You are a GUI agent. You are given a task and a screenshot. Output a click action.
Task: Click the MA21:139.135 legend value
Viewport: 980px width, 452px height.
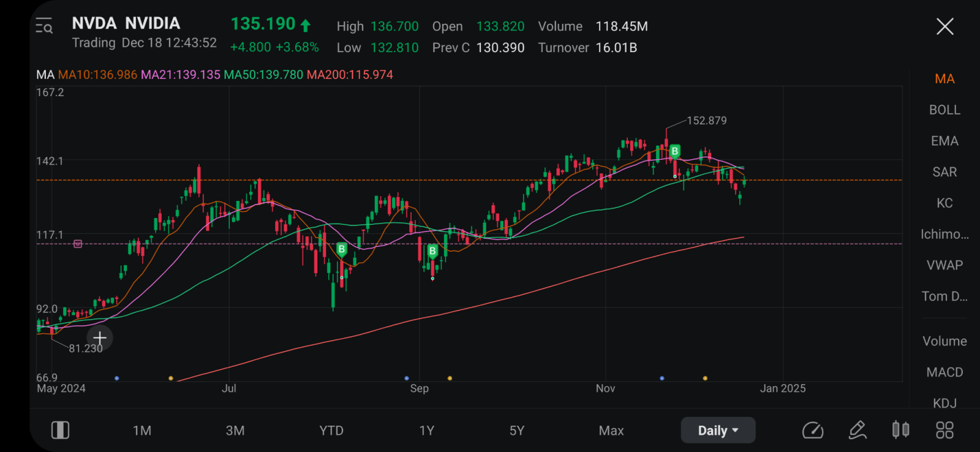coord(181,75)
